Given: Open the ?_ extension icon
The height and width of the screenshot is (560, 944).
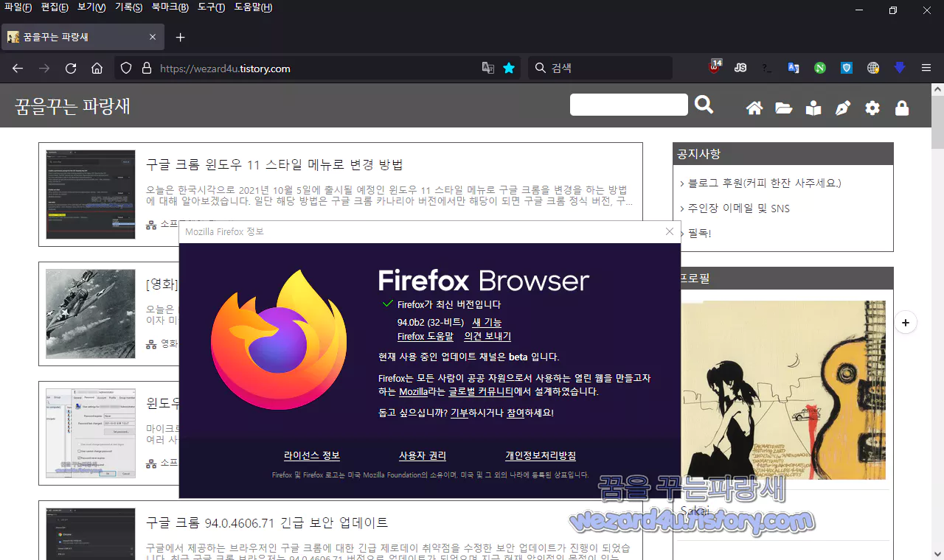Looking at the screenshot, I should pos(767,69).
